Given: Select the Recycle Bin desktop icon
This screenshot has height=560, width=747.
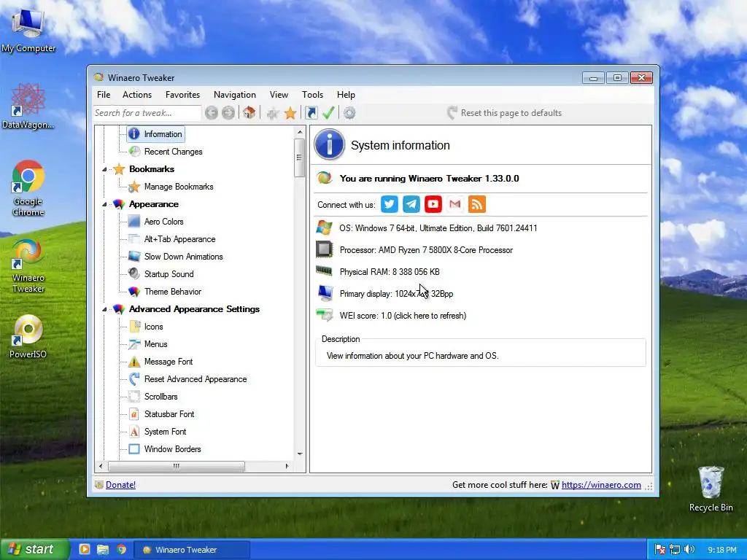Looking at the screenshot, I should tap(711, 489).
